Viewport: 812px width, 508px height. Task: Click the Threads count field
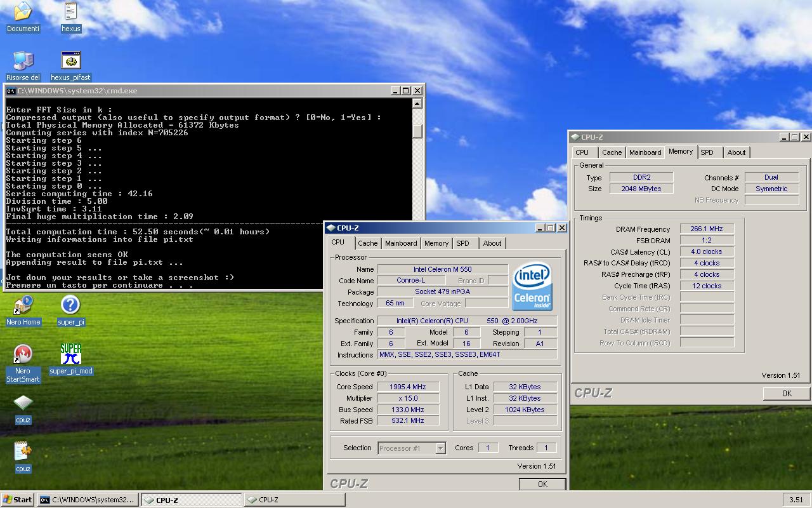[x=546, y=448]
